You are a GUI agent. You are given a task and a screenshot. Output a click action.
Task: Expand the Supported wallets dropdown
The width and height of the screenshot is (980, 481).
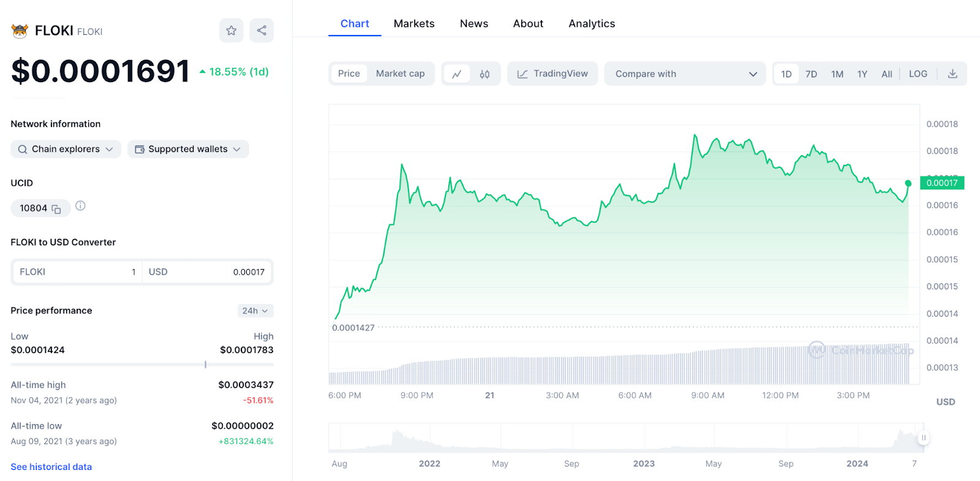coord(188,149)
